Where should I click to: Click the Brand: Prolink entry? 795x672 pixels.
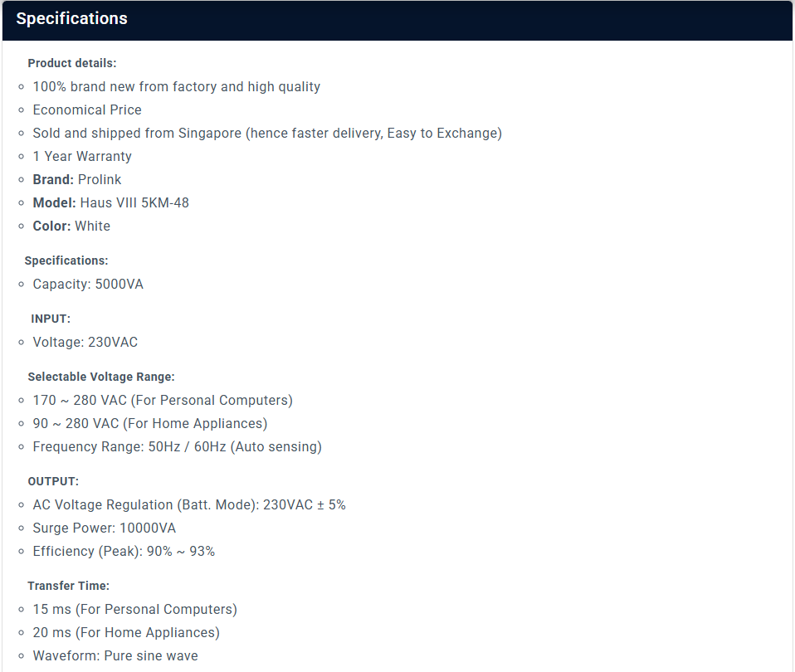tap(77, 179)
